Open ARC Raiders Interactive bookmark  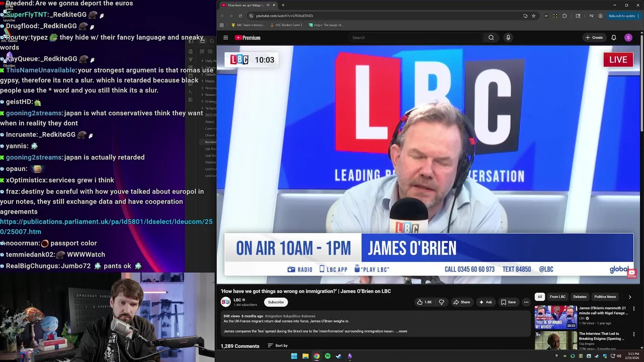(x=248, y=25)
